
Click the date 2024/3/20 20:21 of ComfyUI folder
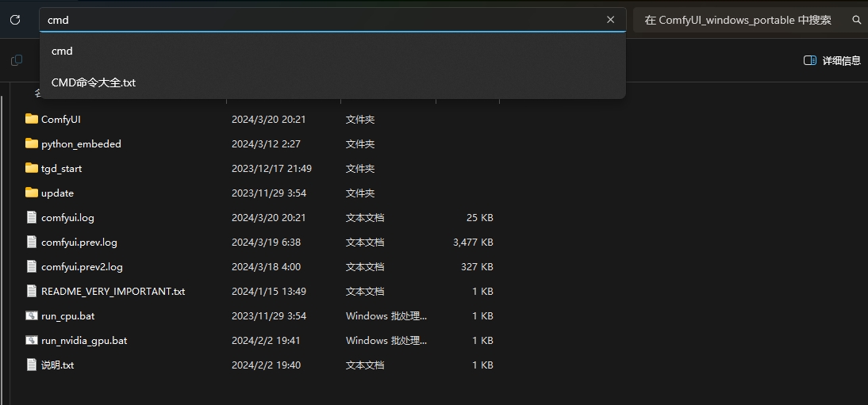coord(268,119)
